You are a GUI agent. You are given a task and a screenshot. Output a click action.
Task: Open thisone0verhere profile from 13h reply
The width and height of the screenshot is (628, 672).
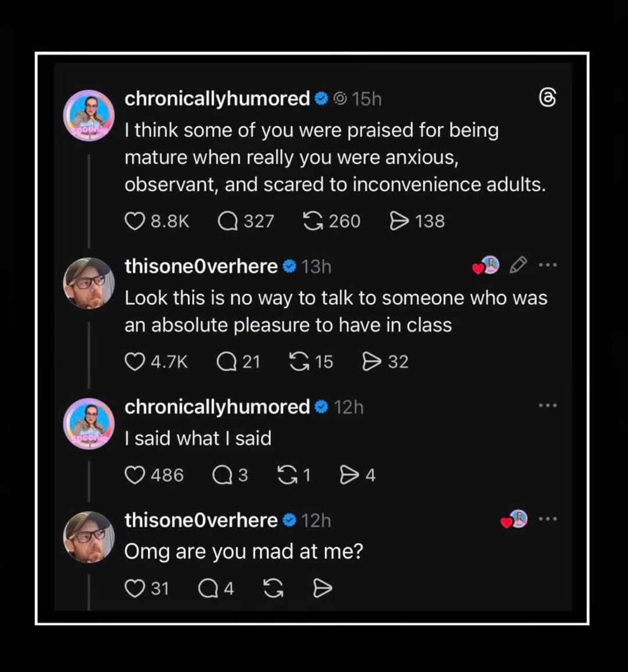tap(201, 266)
